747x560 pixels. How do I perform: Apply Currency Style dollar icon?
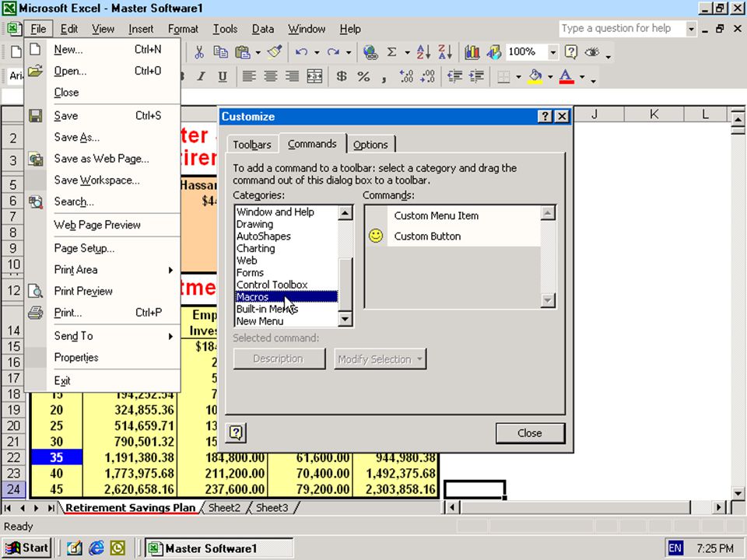342,76
